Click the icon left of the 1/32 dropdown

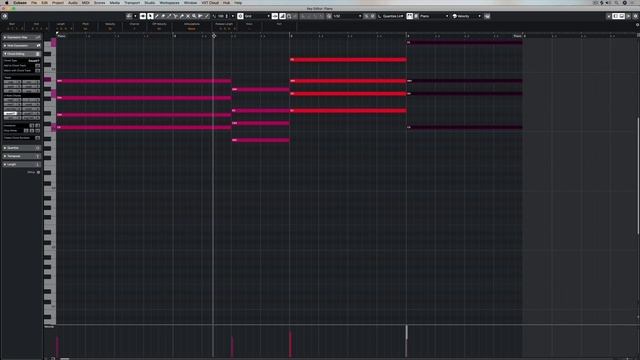329,16
